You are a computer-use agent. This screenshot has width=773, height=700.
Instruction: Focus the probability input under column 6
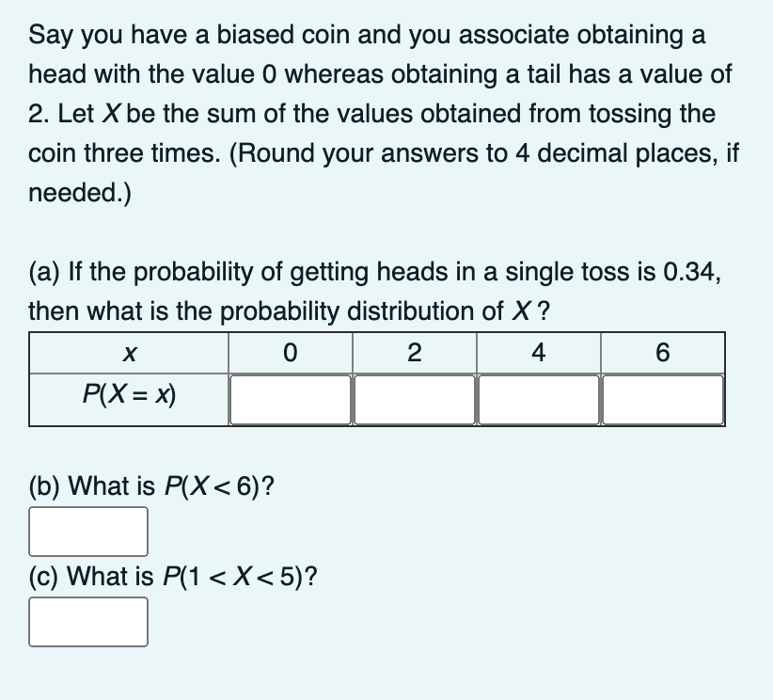click(x=663, y=400)
